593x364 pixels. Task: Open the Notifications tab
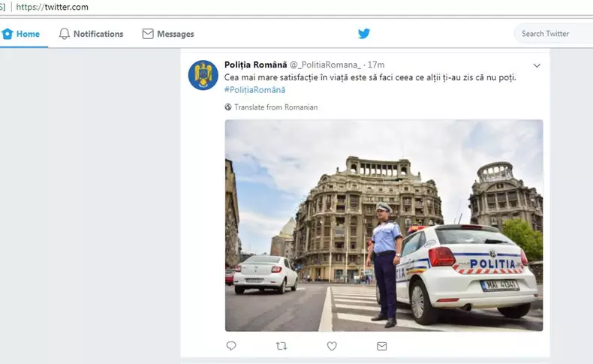[x=91, y=34]
